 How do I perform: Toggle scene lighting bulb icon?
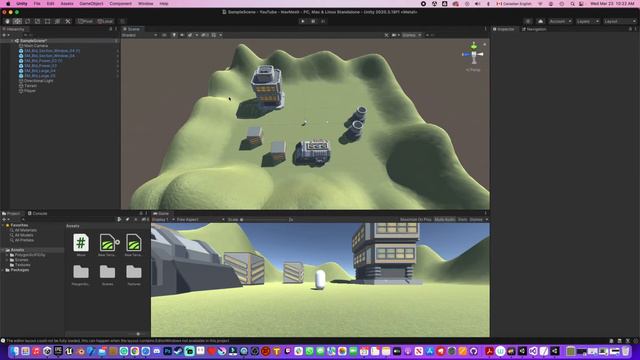click(174, 35)
